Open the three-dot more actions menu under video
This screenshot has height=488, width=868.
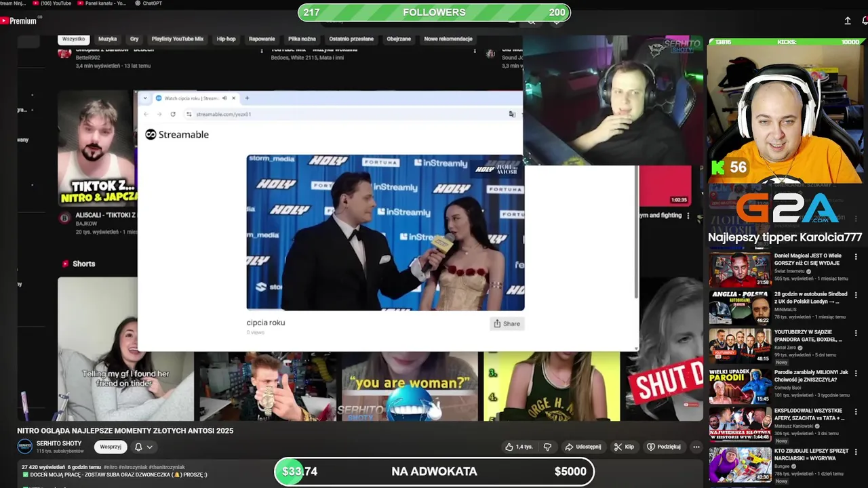[696, 447]
